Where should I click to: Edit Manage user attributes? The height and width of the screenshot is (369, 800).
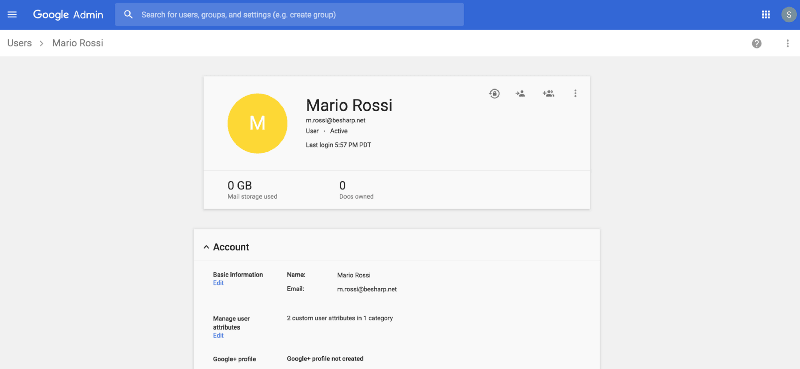[218, 336]
